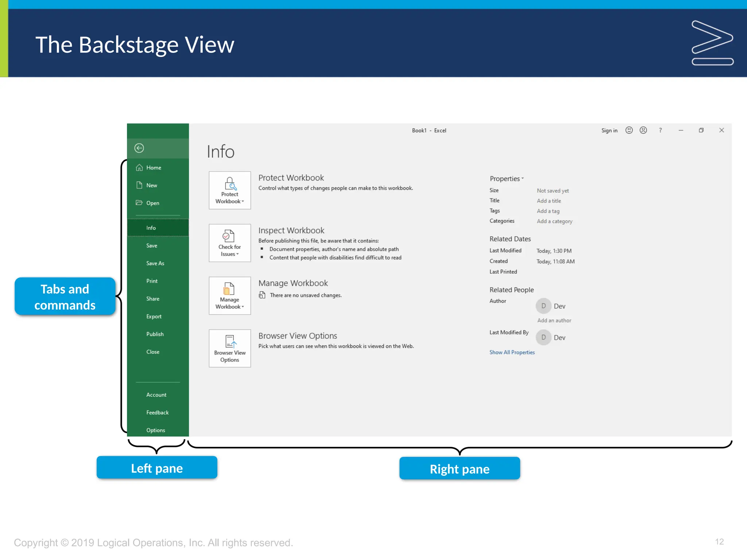Expand the Properties dropdown heading
The image size is (747, 560).
(507, 179)
